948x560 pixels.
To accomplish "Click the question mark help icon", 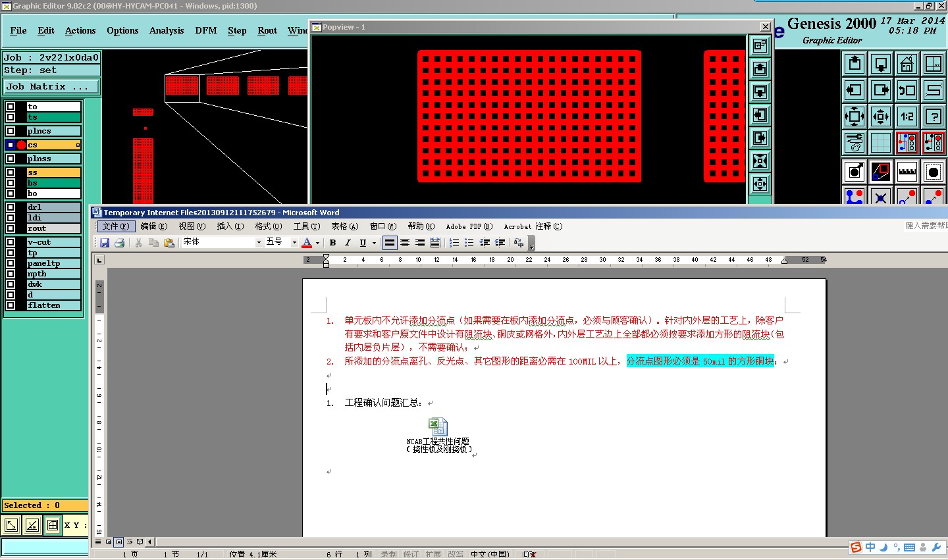I will 934,116.
